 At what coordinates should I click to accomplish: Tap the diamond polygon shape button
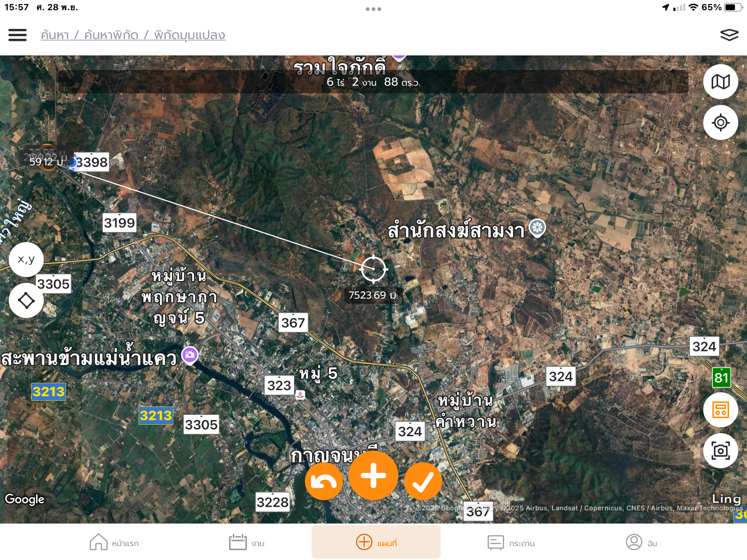coord(26,300)
